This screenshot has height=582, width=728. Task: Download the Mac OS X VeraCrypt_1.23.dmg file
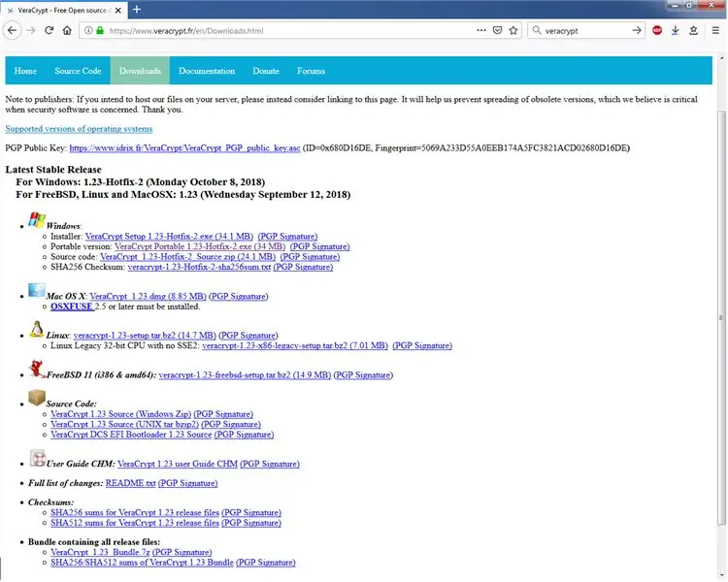tap(149, 296)
